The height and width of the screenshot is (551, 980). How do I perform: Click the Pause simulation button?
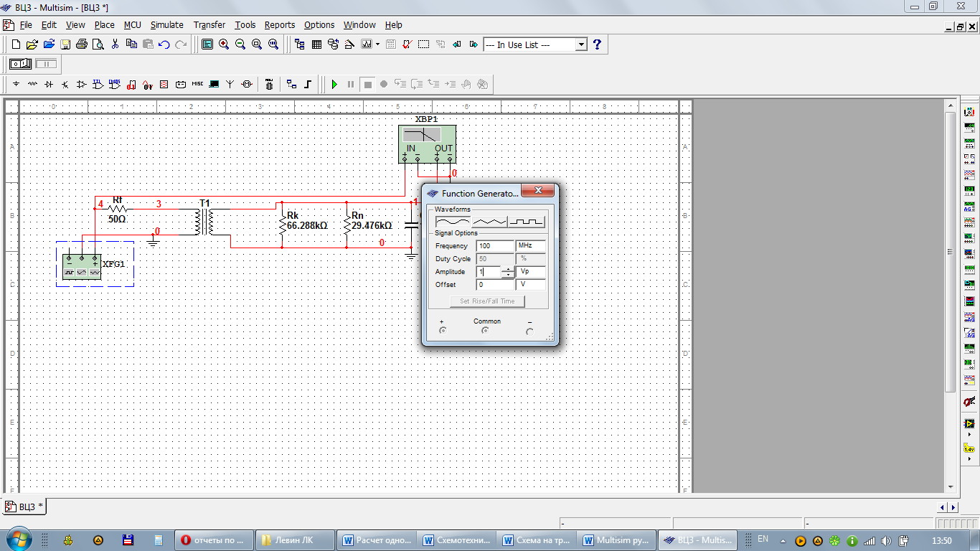pyautogui.click(x=351, y=84)
